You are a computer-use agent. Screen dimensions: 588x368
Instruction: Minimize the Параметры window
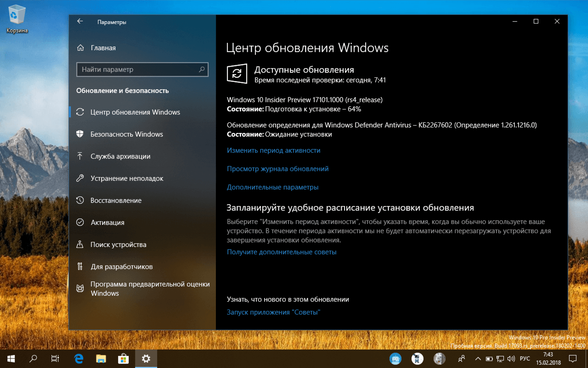point(515,22)
